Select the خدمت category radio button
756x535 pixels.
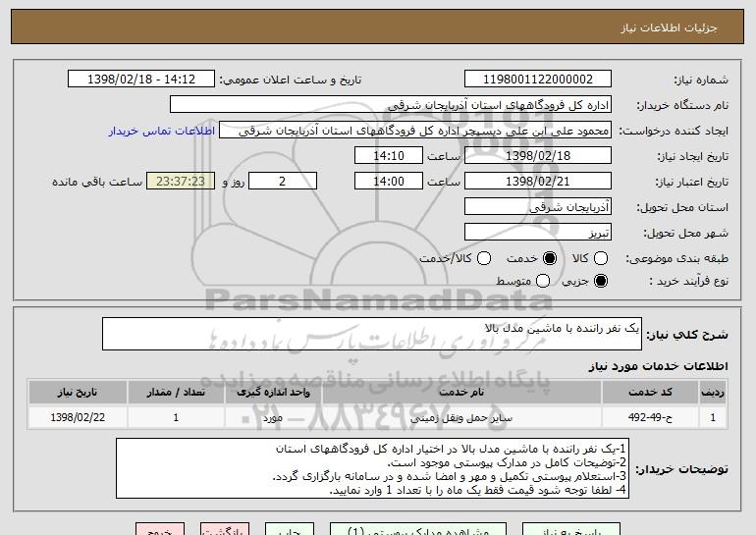click(550, 259)
